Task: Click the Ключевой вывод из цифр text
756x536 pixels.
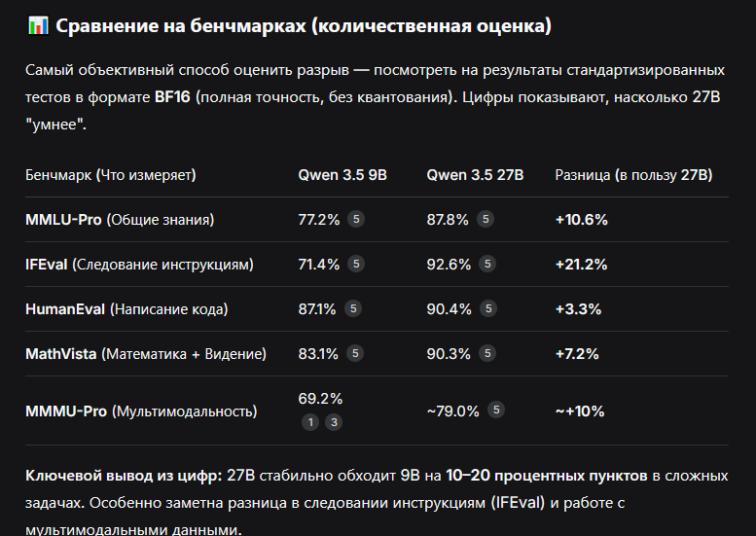Action: click(x=124, y=476)
